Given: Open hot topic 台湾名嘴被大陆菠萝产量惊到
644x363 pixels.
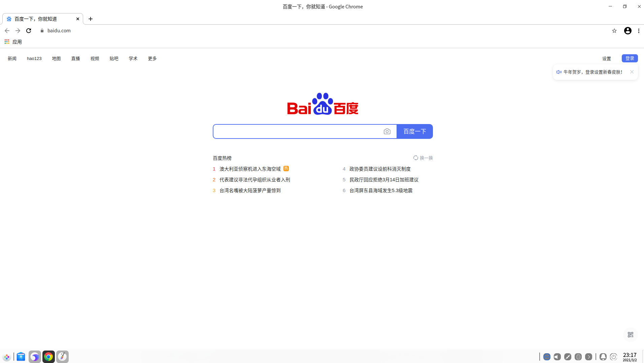Looking at the screenshot, I should click(x=250, y=190).
